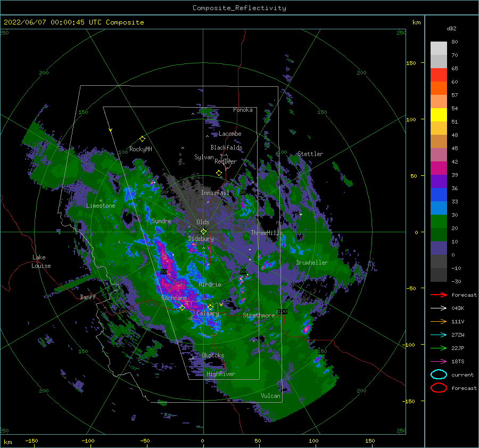The height and width of the screenshot is (448, 479).
Task: Click the Lacombe city label
Action: click(x=230, y=134)
